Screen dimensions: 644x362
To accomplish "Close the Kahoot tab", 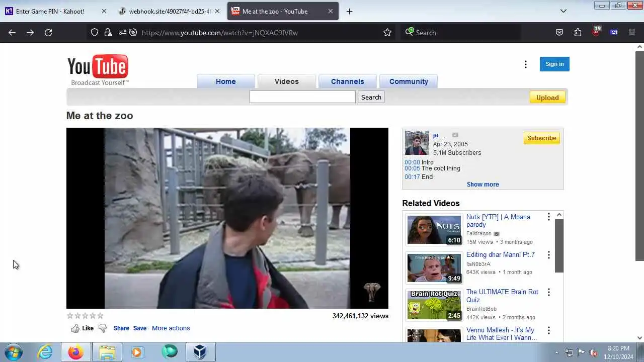I will tap(104, 11).
